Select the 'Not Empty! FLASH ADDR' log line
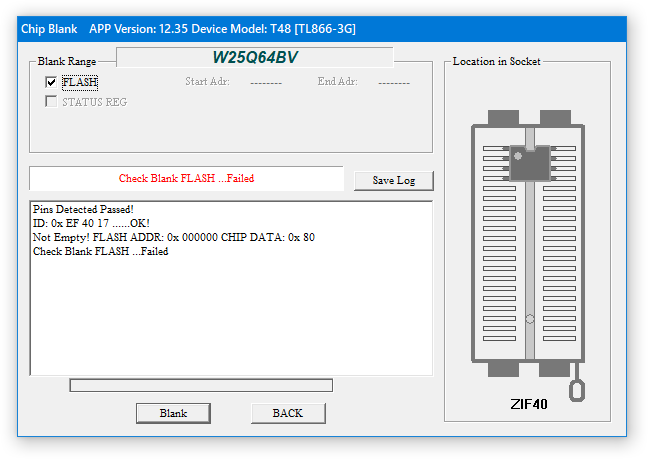 (174, 237)
